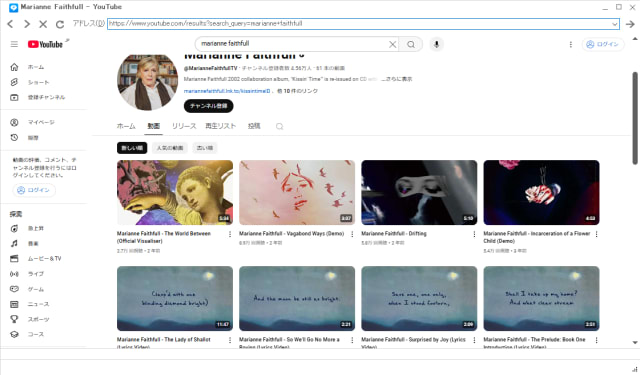Switch to the channel Home tab
This screenshot has height=375, width=640.
[126, 126]
